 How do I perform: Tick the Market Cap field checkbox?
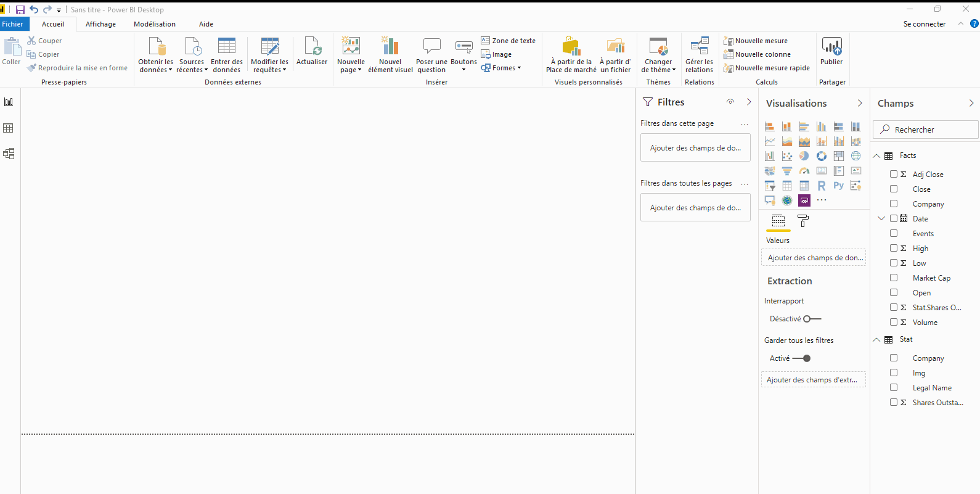[x=894, y=278]
